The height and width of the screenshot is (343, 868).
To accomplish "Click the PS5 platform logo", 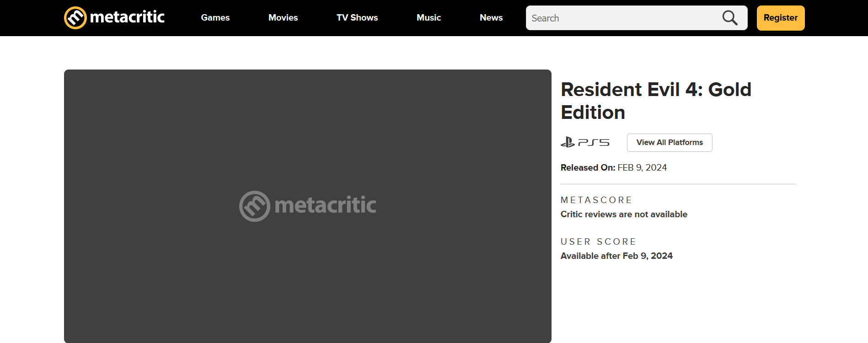I will pyautogui.click(x=585, y=142).
